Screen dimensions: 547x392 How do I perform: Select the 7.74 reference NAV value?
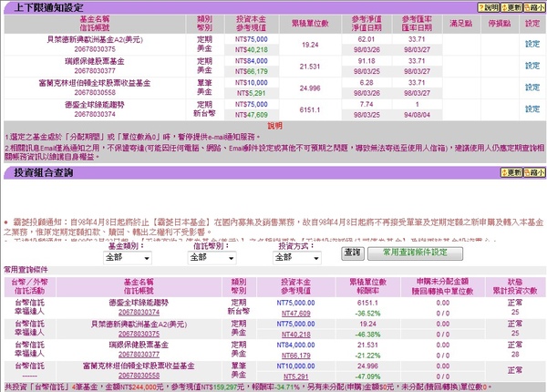[x=366, y=104]
